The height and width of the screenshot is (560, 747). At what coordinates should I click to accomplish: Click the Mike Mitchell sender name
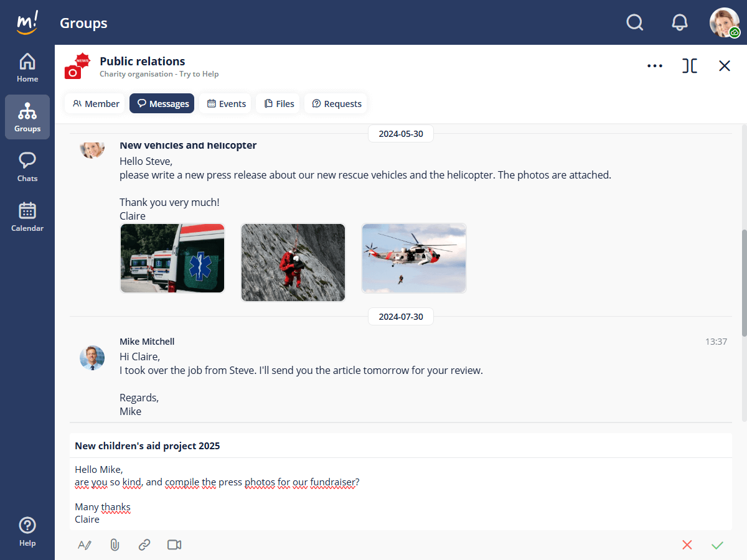(147, 342)
